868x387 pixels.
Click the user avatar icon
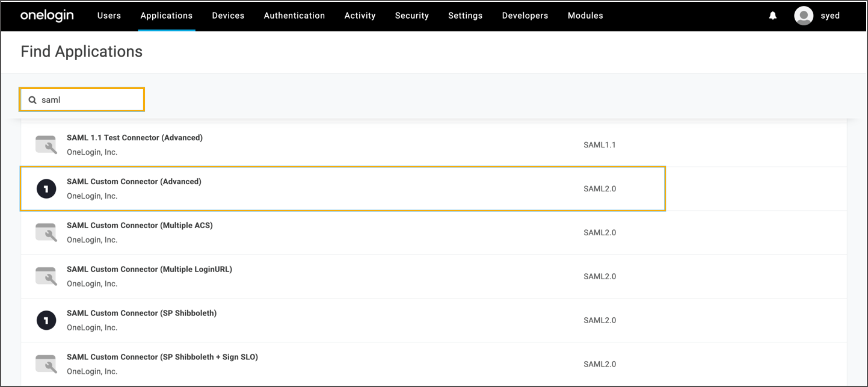(x=804, y=16)
